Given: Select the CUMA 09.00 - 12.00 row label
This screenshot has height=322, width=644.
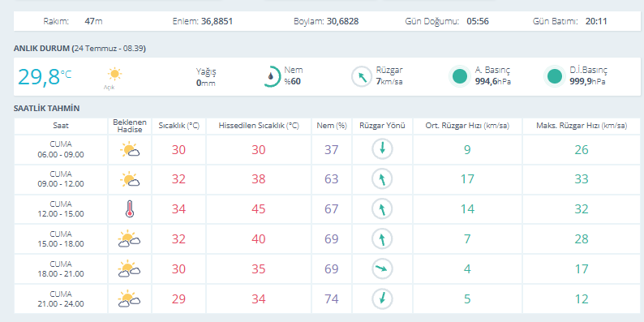Looking at the screenshot, I should [61, 179].
